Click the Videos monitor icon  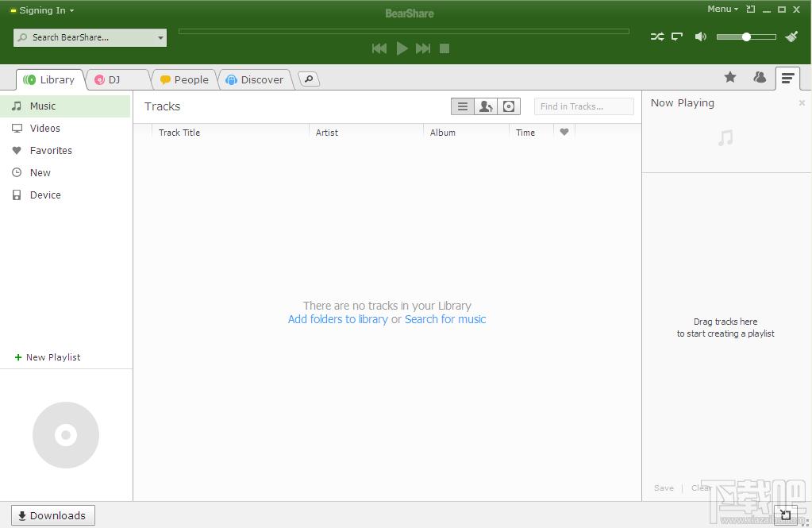tap(17, 128)
